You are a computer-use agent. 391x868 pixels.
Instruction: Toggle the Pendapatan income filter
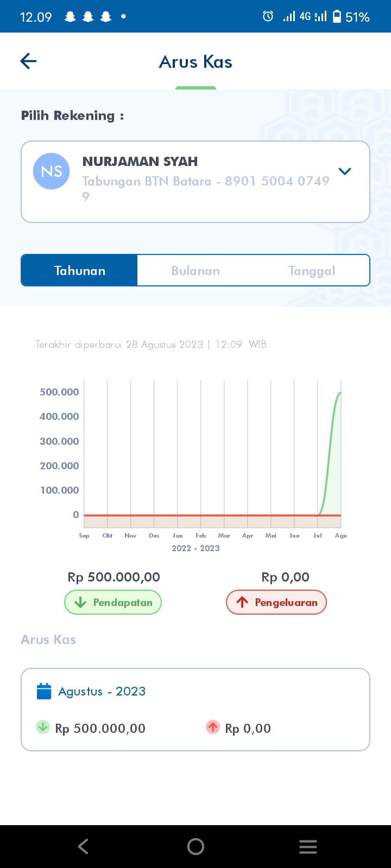pyautogui.click(x=113, y=602)
